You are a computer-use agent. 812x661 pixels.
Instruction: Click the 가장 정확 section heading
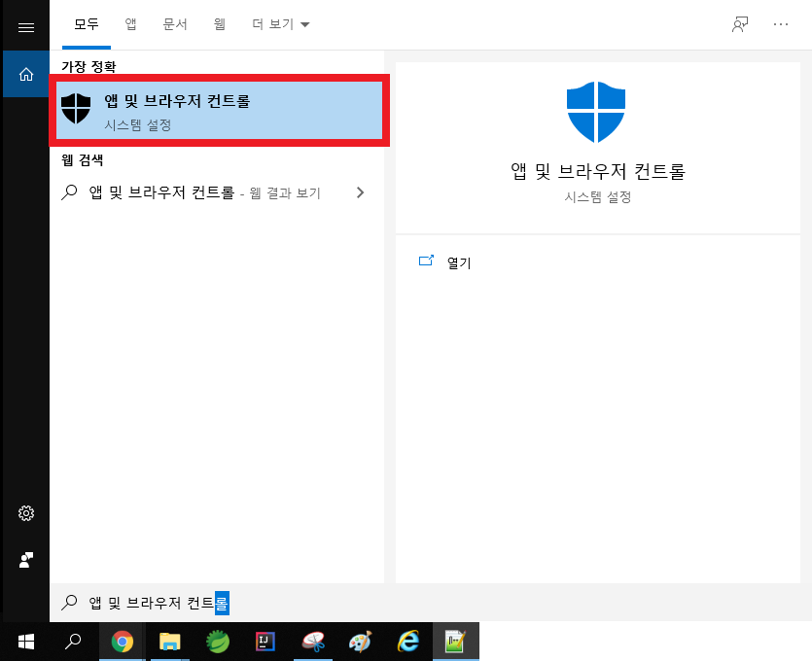88,66
